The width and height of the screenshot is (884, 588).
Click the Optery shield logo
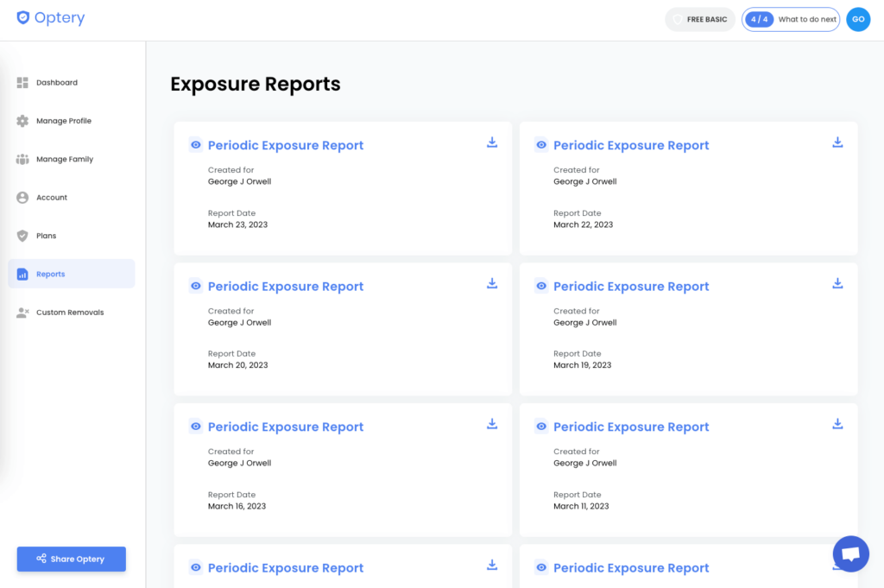[x=23, y=17]
